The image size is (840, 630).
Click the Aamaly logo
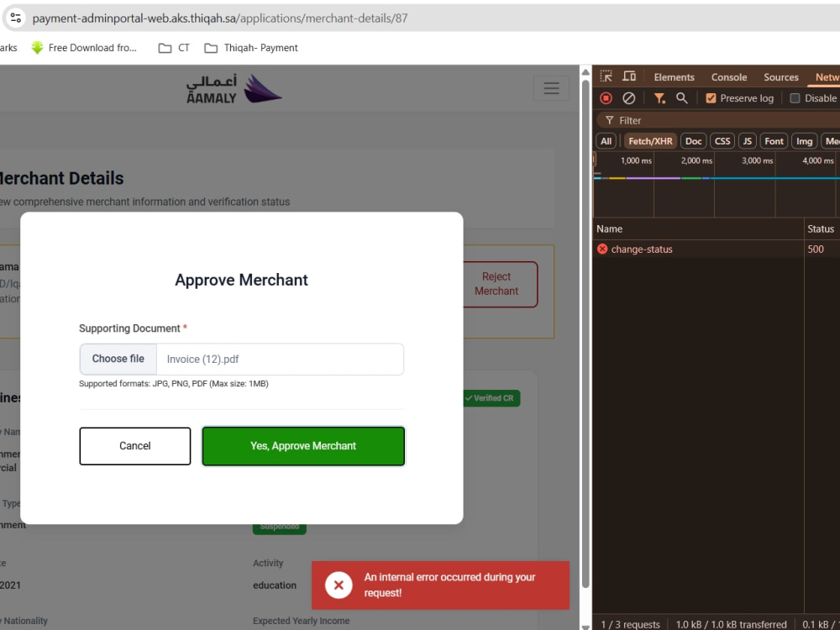234,89
